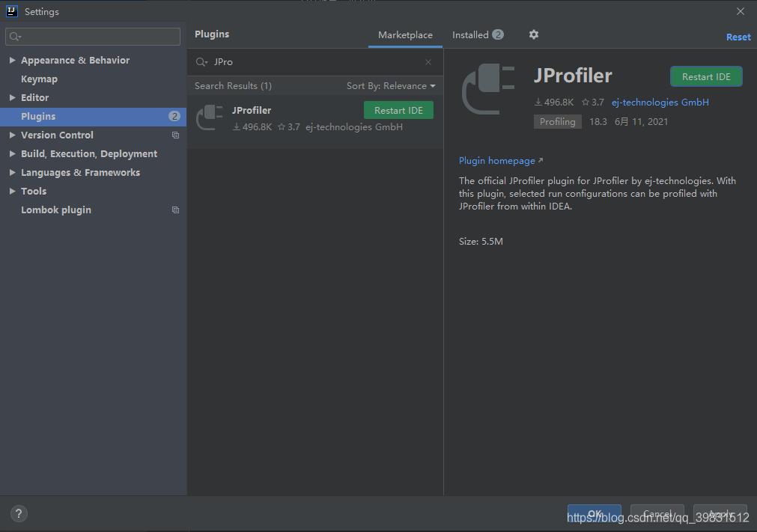Click IntelliJ IDEA logo in title bar
The height and width of the screenshot is (532, 757).
tap(11, 11)
